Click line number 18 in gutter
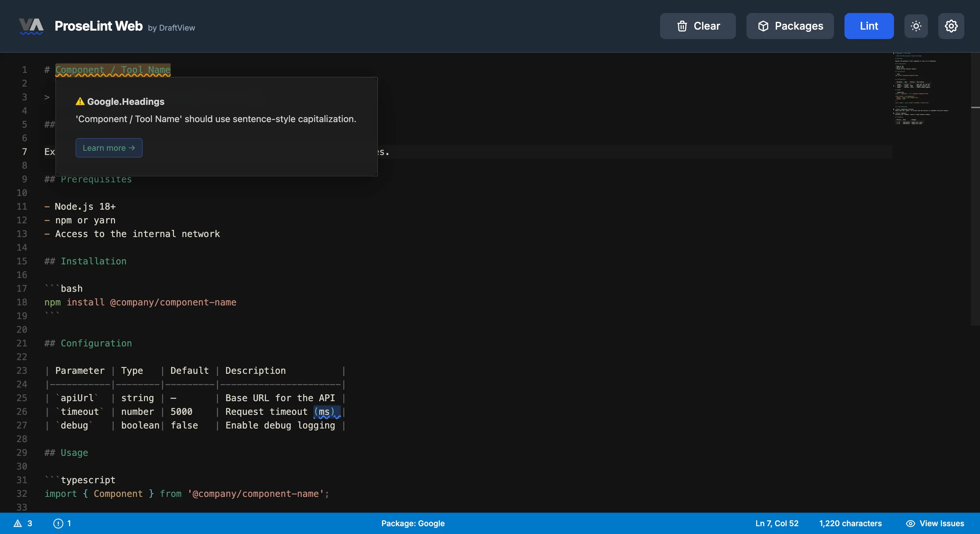 click(22, 302)
